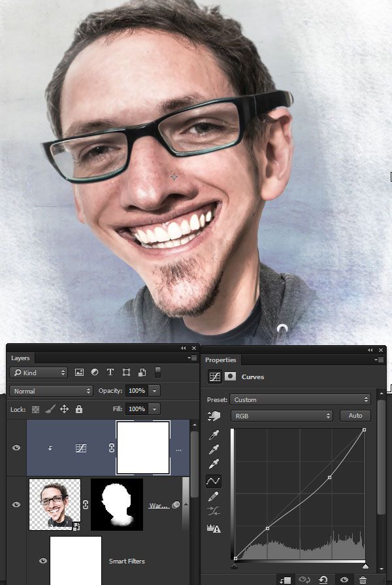Screen dimensions: 392x585
Task: Open the Normal blend mode dropdown
Action: [x=52, y=391]
